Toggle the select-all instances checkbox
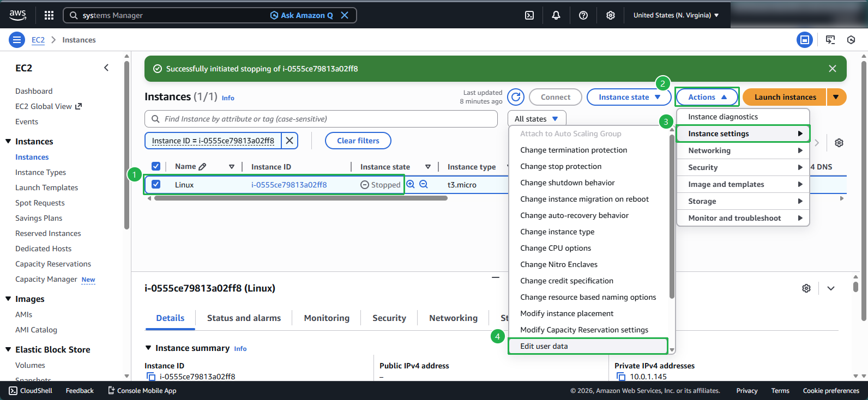The height and width of the screenshot is (400, 868). click(156, 166)
